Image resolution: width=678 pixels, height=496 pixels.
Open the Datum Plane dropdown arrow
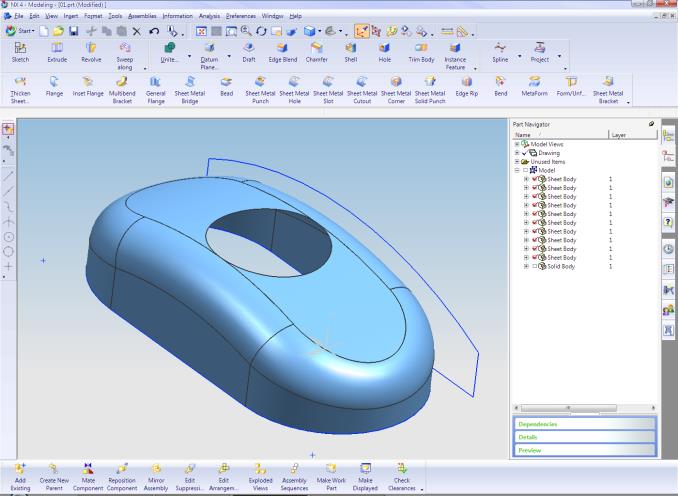coord(229,56)
